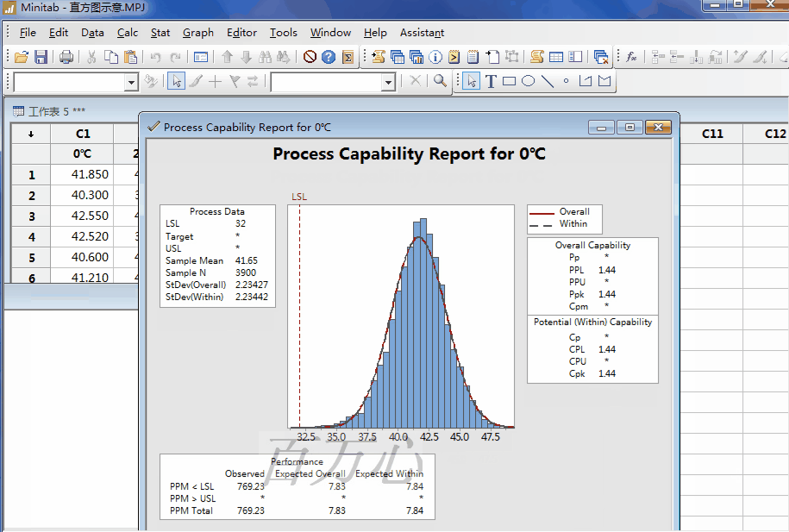
Task: Open the Assistant menu
Action: pyautogui.click(x=422, y=33)
